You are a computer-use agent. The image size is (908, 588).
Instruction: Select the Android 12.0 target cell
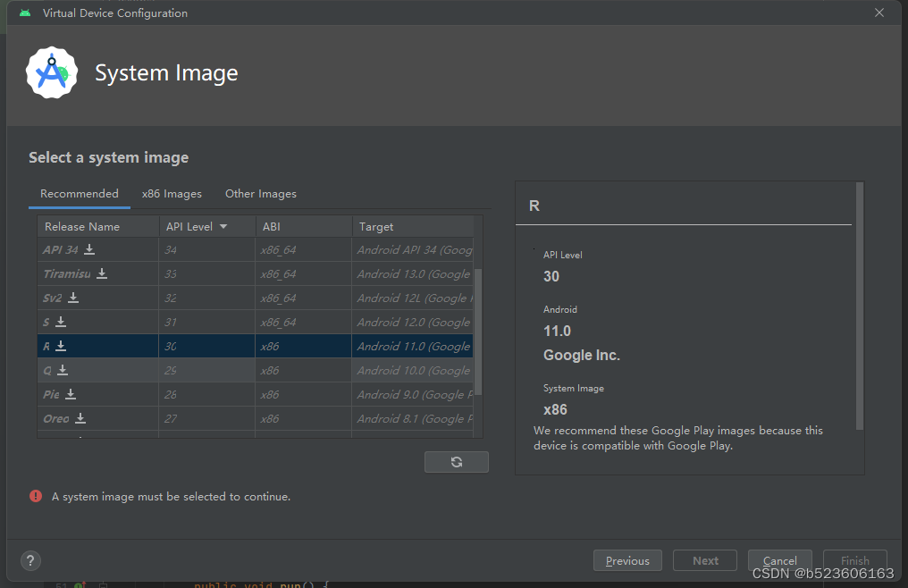coord(413,322)
